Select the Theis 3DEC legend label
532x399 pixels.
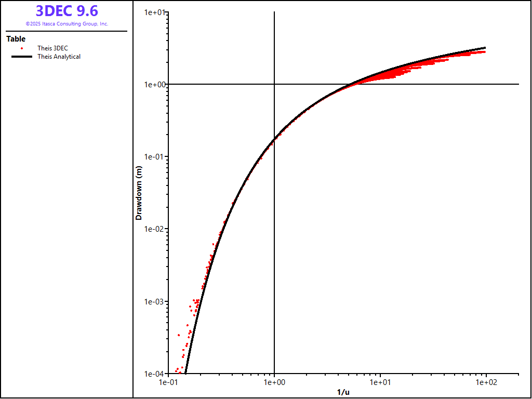click(52, 48)
